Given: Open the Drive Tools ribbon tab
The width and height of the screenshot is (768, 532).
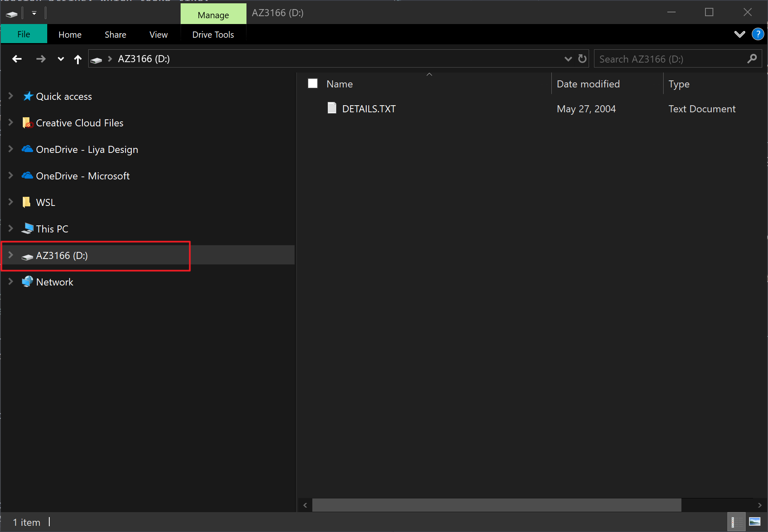Looking at the screenshot, I should (x=213, y=34).
